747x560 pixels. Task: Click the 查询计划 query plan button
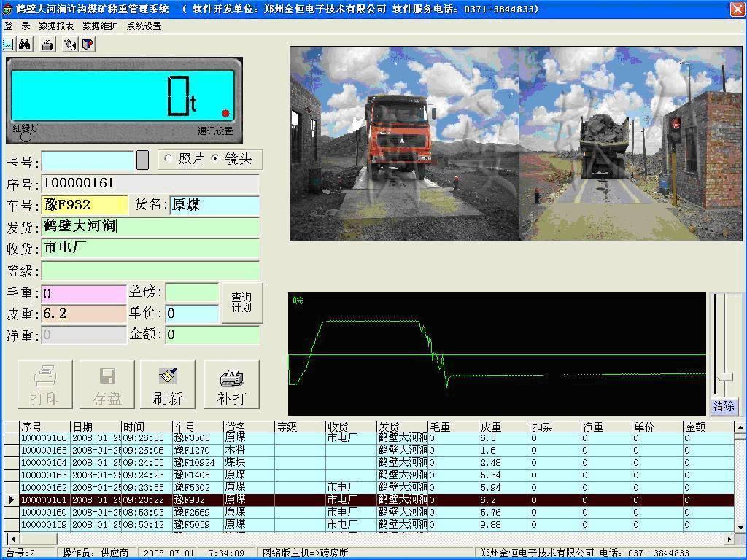[242, 303]
